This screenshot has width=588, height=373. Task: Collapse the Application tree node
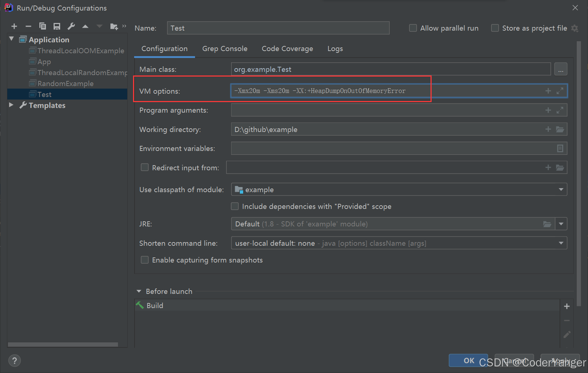(11, 39)
